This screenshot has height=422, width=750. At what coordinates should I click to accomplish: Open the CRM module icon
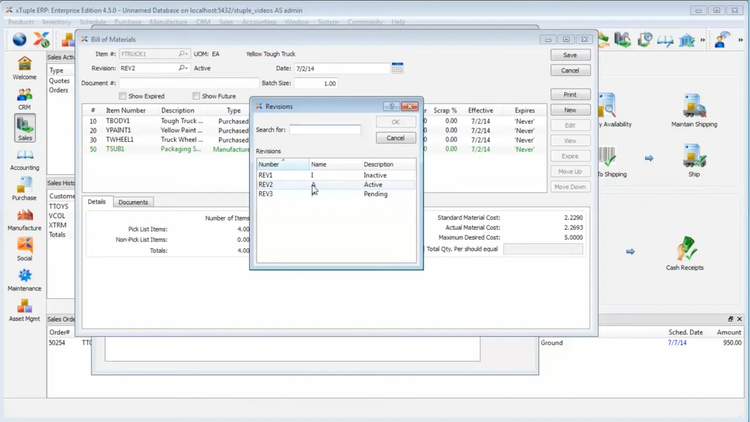24,97
